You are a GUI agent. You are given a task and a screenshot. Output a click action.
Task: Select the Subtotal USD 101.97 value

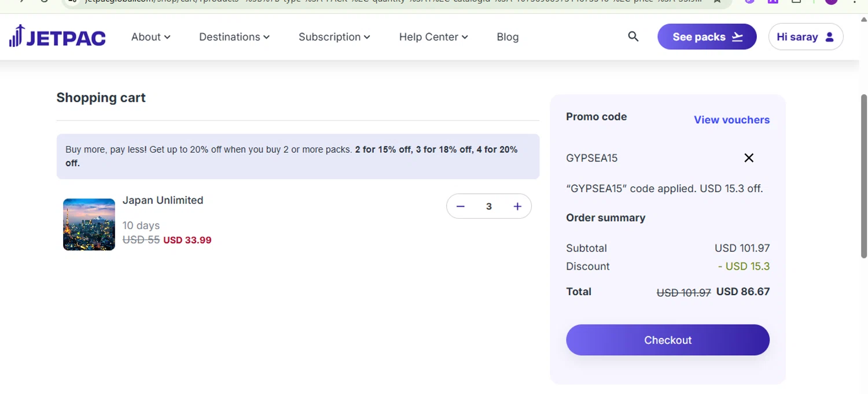tap(742, 248)
